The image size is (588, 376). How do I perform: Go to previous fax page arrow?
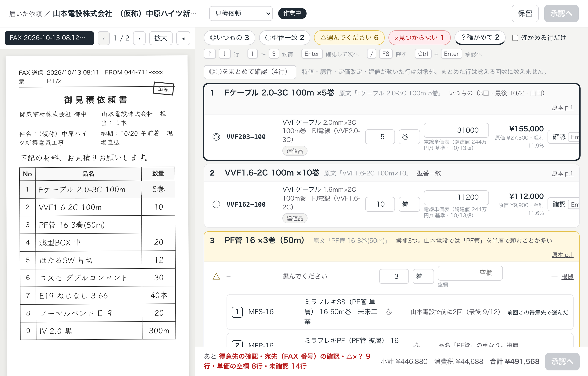click(104, 38)
